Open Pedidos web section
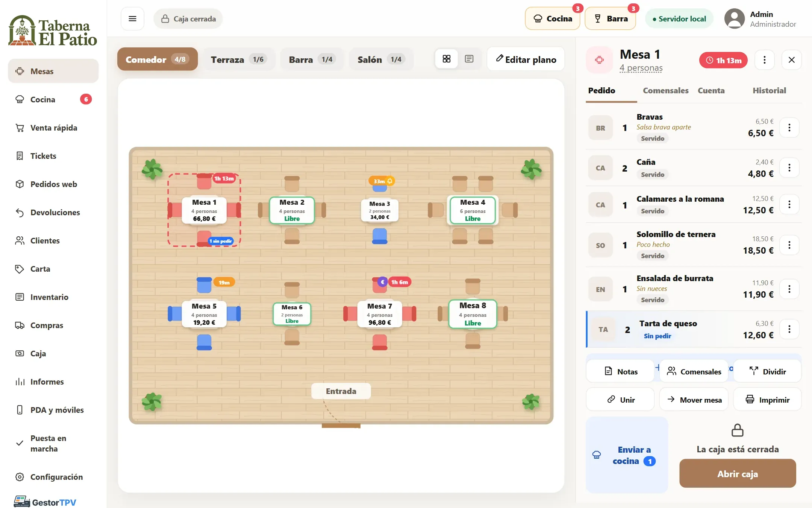 53,184
